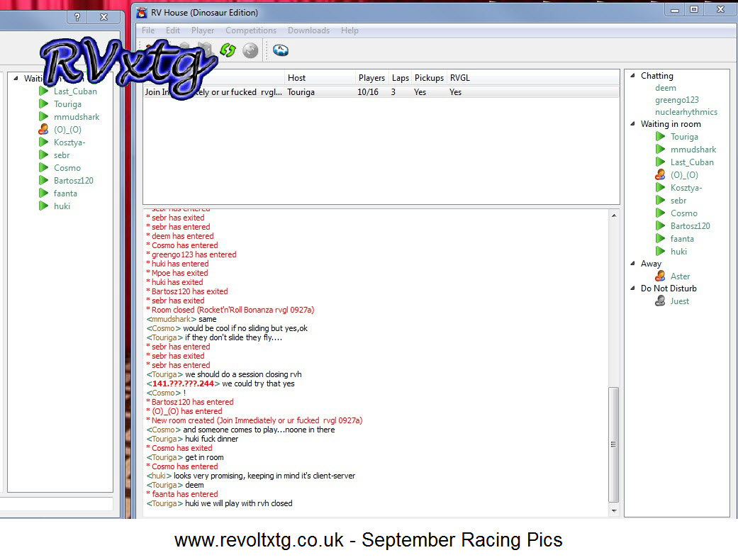Click the "we should do a session closing rvh" message
738x560 pixels.
243,374
